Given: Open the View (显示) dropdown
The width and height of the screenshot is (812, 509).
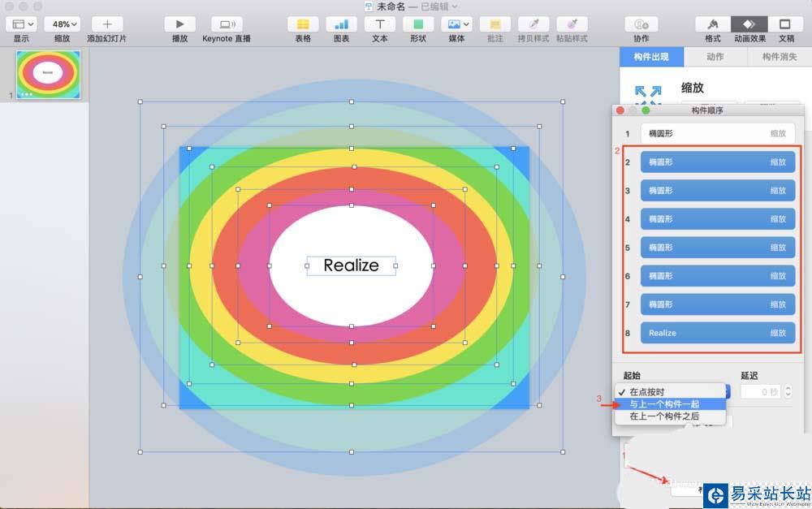Looking at the screenshot, I should [x=20, y=24].
